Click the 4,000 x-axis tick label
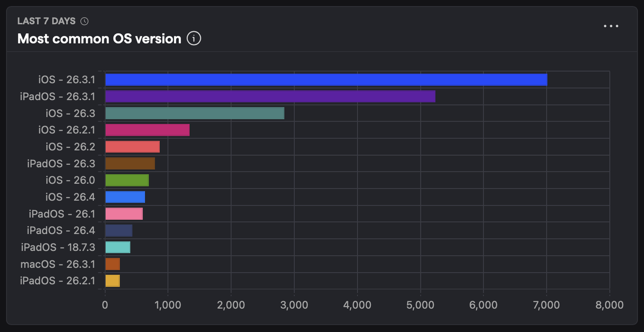Image resolution: width=644 pixels, height=332 pixels. click(357, 305)
